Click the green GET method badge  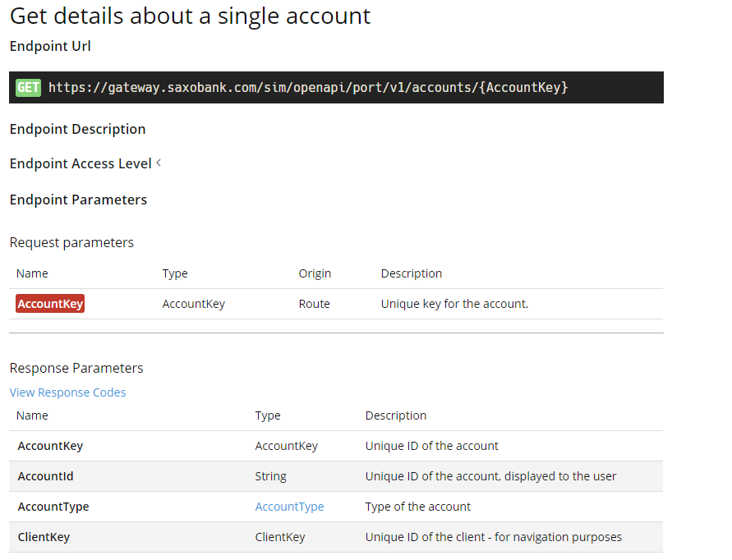[28, 87]
